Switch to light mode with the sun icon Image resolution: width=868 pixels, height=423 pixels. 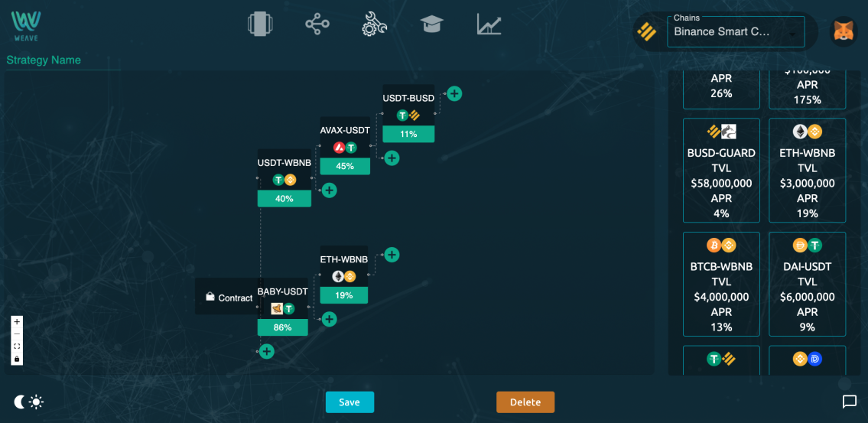pyautogui.click(x=37, y=402)
